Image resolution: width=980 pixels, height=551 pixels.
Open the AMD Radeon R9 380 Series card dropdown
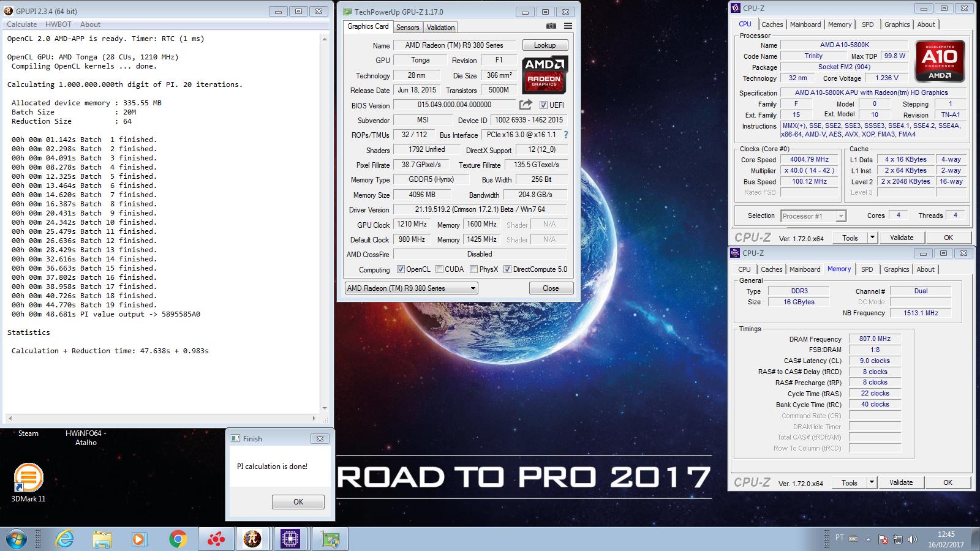(x=411, y=288)
